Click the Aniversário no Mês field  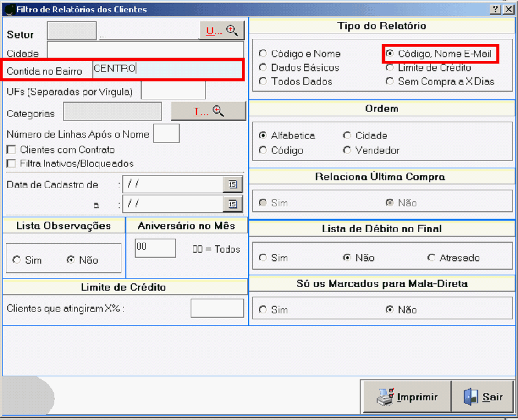click(x=155, y=248)
